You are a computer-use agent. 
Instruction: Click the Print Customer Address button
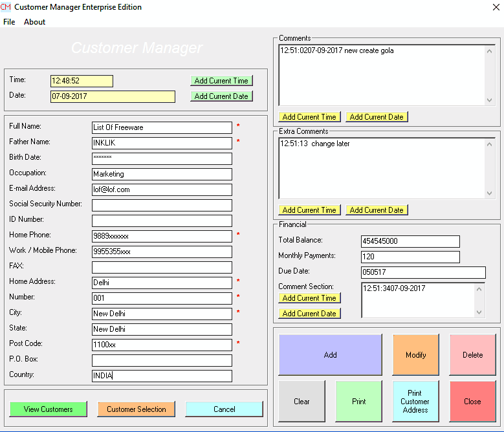tap(415, 402)
